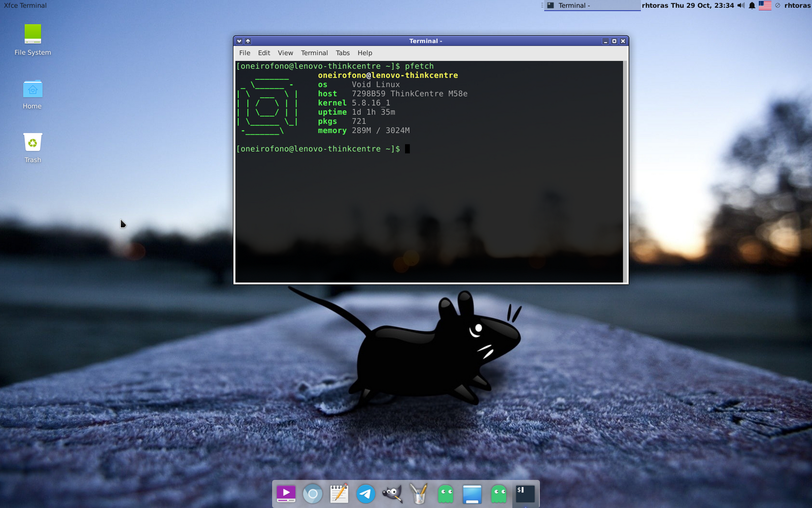This screenshot has height=508, width=812.
Task: Click the Void Linux ASCII logo
Action: (267, 106)
